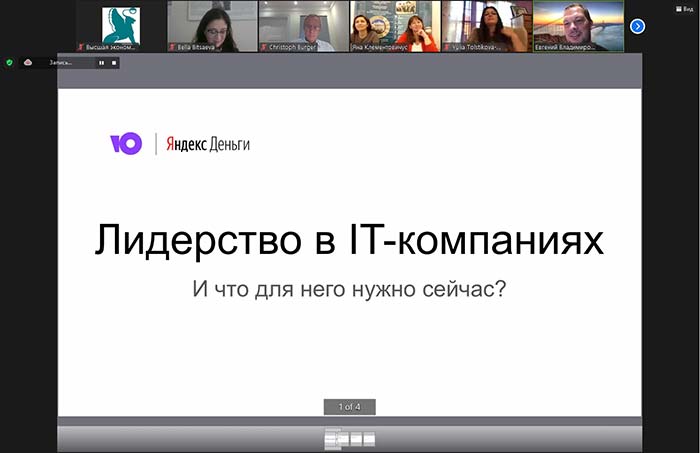Open the second slide thumbnail in the strip
Viewport: 700px width, 453px height.
343,439
